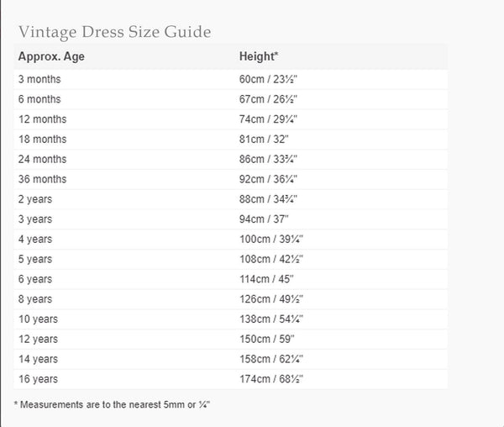This screenshot has height=427, width=504.
Task: Click the 12 months row label
Action: 42,119
